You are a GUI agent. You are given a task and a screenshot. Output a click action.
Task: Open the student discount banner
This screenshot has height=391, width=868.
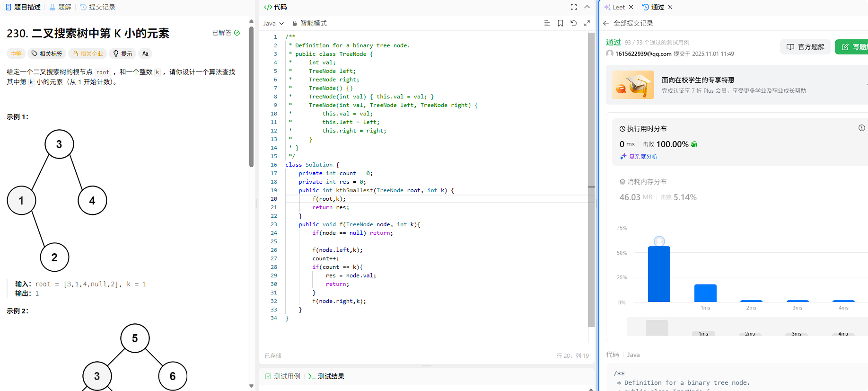pyautogui.click(x=737, y=85)
